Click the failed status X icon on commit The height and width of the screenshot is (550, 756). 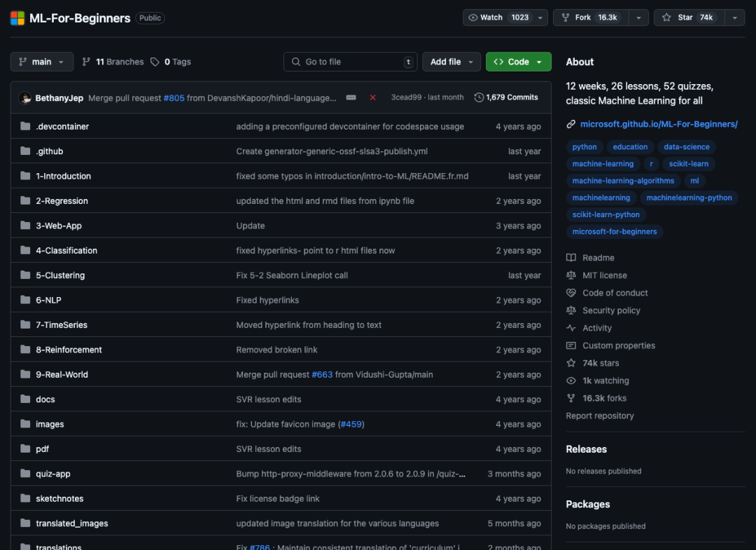click(x=372, y=97)
